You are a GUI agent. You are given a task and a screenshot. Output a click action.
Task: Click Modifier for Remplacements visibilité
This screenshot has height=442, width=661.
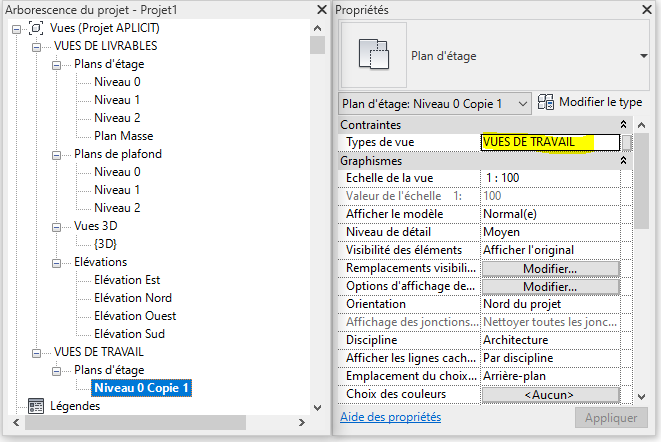tap(550, 269)
